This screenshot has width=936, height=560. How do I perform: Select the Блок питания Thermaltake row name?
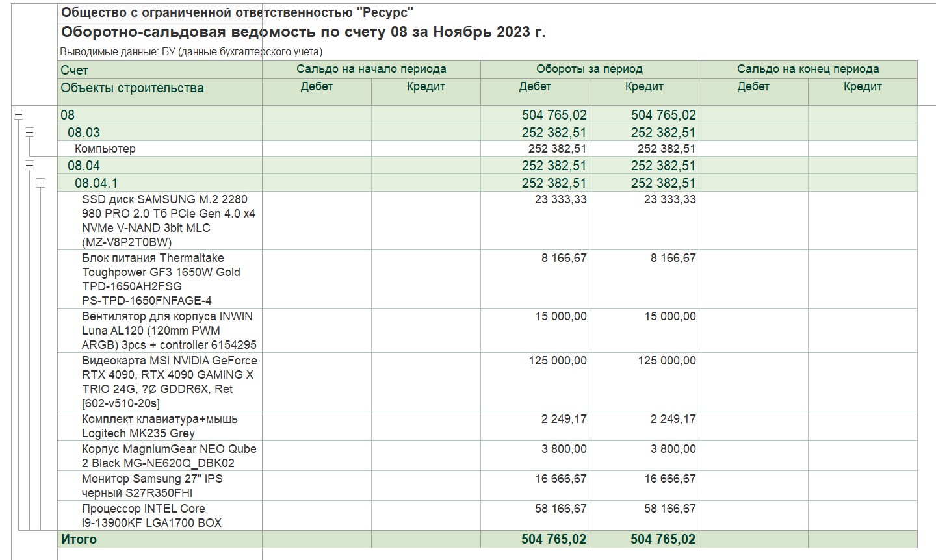click(x=160, y=279)
